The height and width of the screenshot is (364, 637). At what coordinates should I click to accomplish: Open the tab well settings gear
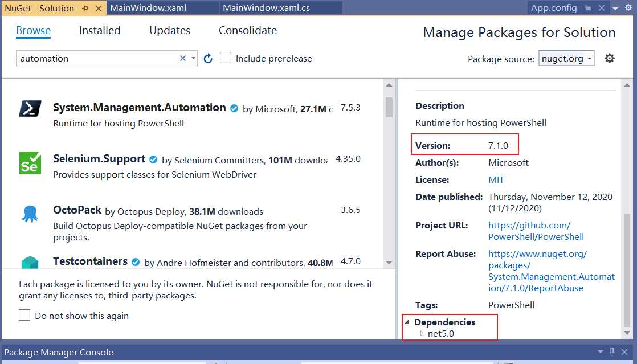click(x=628, y=8)
